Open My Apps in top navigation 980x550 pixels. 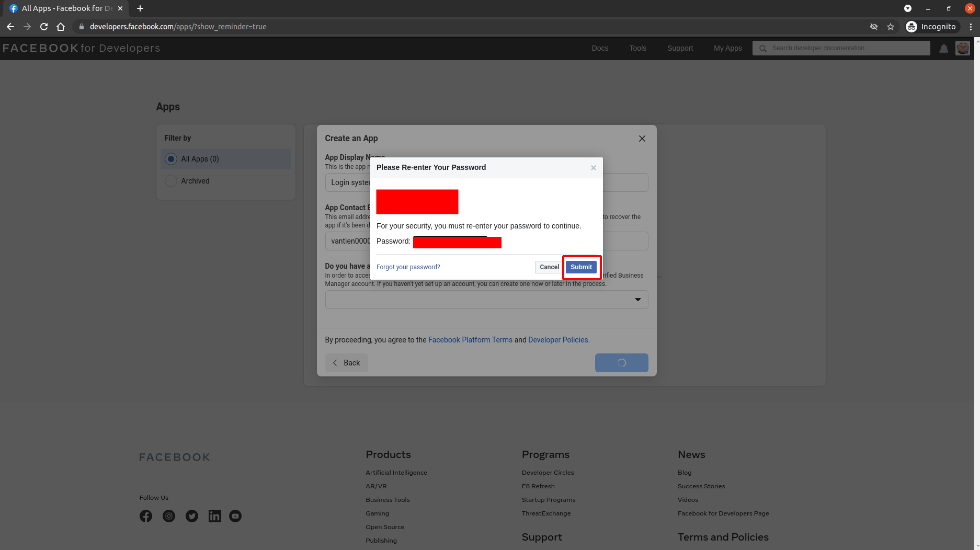[727, 48]
